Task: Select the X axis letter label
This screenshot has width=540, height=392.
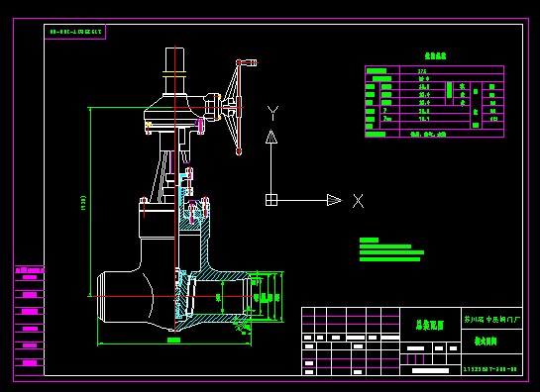Action: click(x=358, y=201)
